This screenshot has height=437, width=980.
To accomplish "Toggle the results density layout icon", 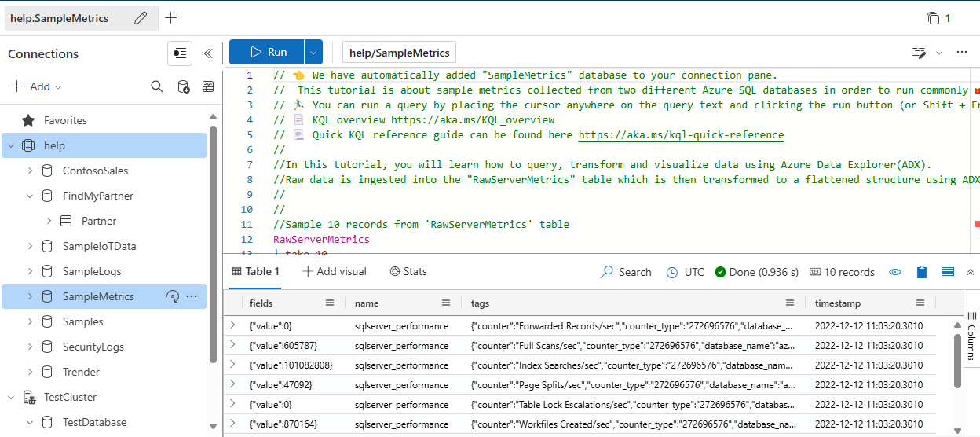I will coord(947,272).
